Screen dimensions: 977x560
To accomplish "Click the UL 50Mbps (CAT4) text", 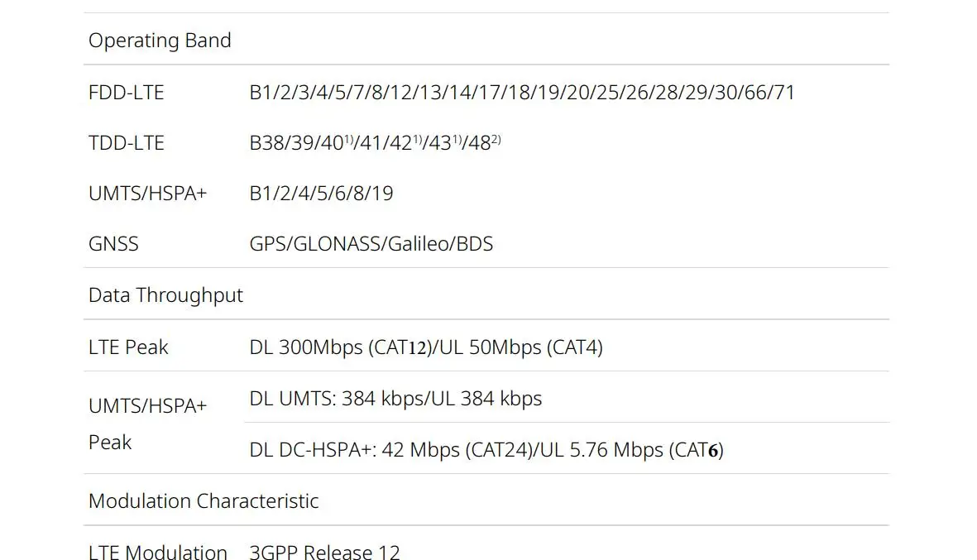I will click(x=521, y=347).
